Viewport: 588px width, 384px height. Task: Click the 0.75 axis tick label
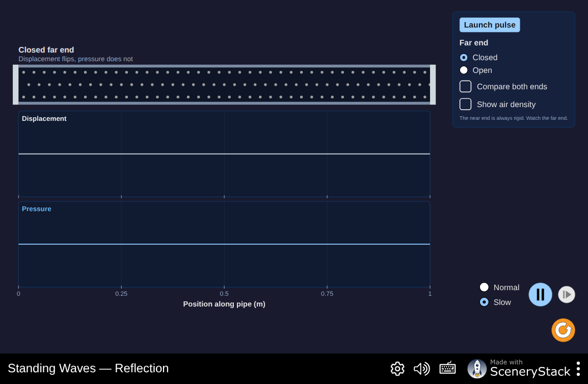[x=327, y=294]
